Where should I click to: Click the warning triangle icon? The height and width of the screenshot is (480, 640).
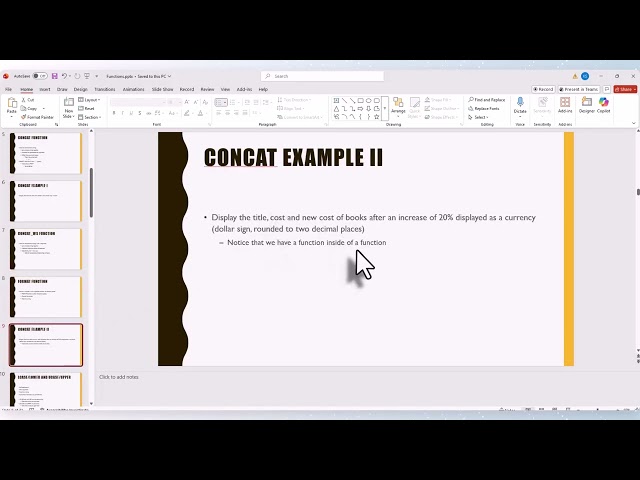[575, 76]
